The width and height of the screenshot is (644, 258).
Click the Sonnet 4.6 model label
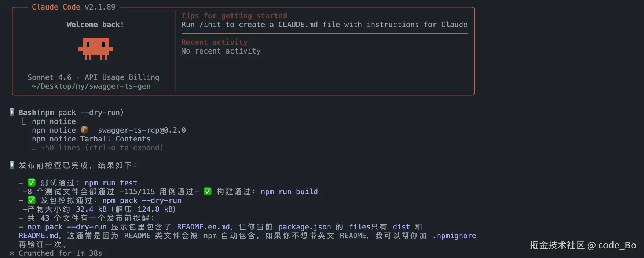(x=50, y=77)
